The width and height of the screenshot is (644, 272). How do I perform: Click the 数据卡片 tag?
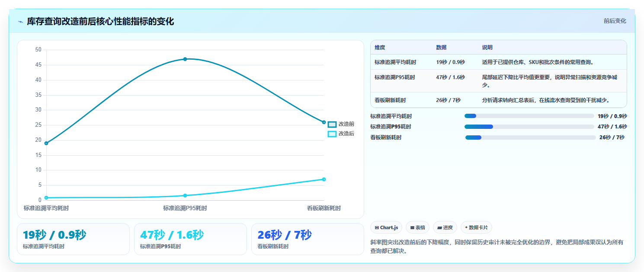pos(476,227)
